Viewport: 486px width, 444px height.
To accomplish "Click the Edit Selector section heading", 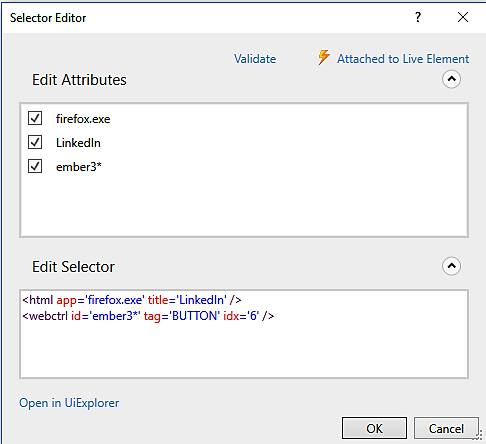I will click(73, 267).
